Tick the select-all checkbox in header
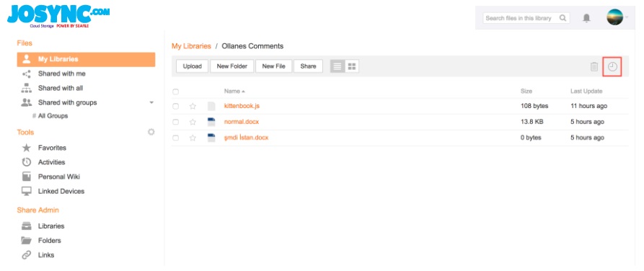Viewport: 644px width, 271px height. point(175,92)
